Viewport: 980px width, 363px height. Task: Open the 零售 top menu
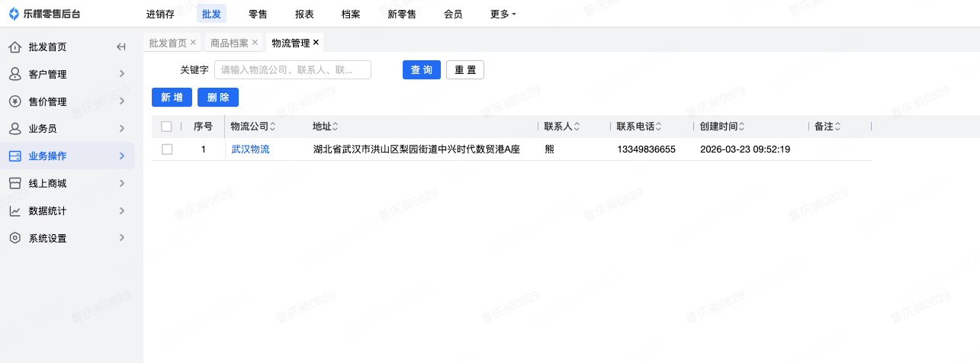coord(258,14)
